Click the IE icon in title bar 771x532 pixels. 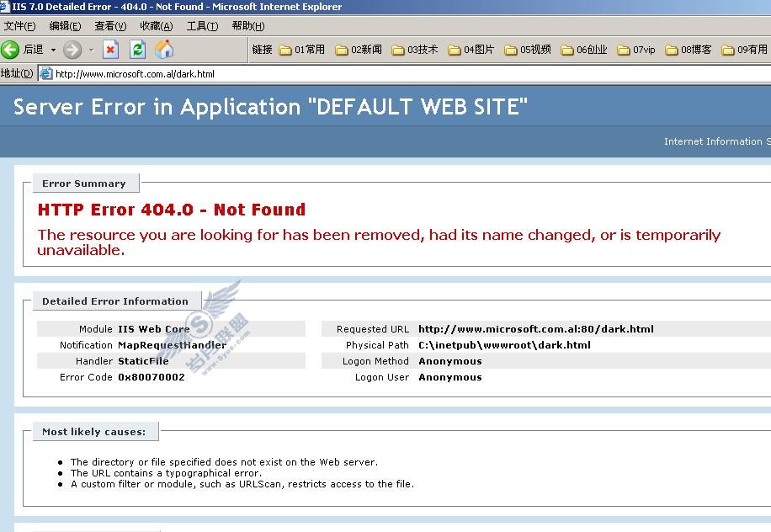4,7
